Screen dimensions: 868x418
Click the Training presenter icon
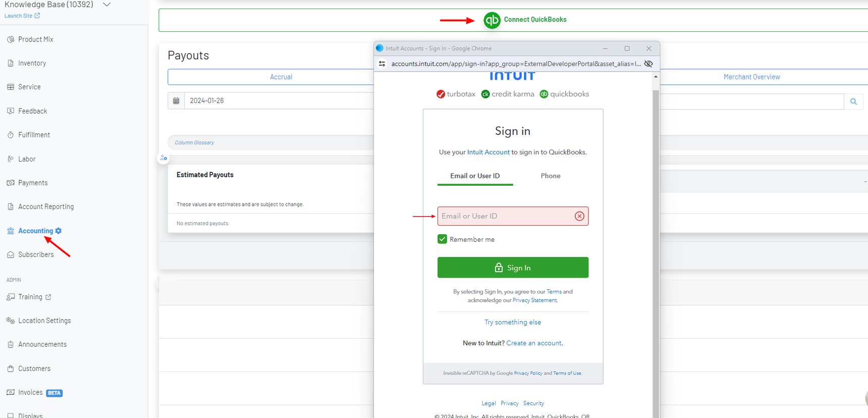coord(11,297)
